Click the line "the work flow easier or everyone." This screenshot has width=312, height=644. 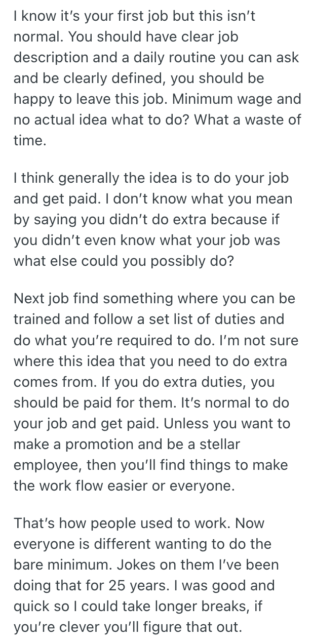[x=125, y=486]
